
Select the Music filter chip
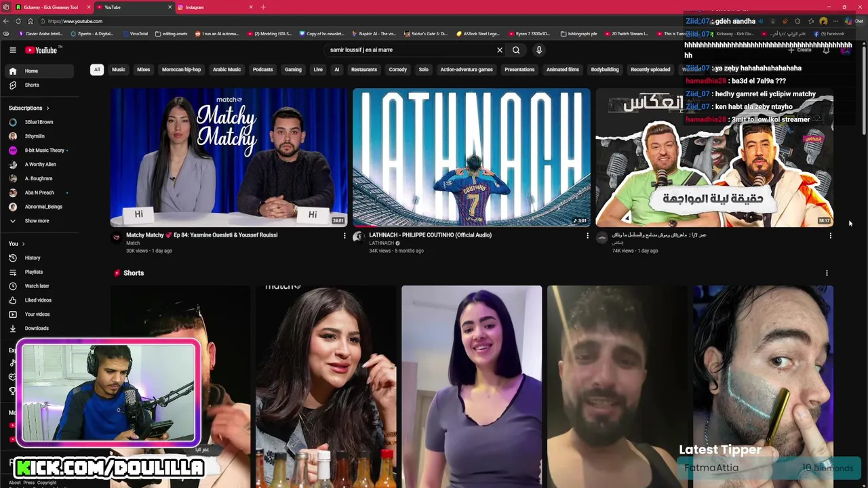[x=119, y=69]
